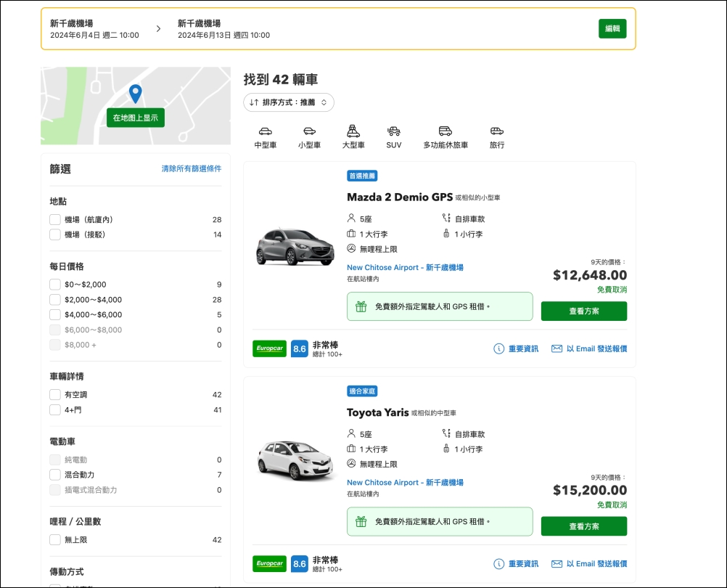Screen dimensions: 727x588
Task: Click the 在地图上显示 button
Action: (136, 118)
